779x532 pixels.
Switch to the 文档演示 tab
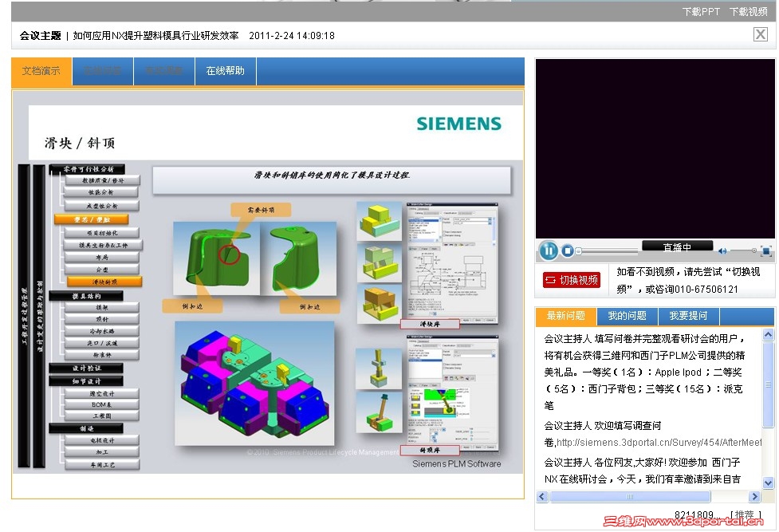point(41,71)
